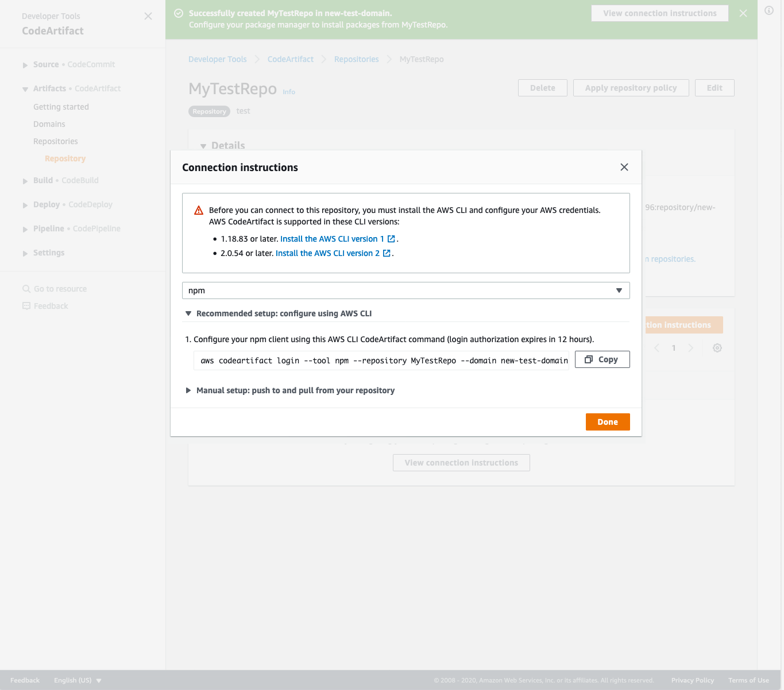Viewport: 784px width, 690px height.
Task: Collapse the Artifacts CodeArtifact section
Action: pyautogui.click(x=25, y=89)
